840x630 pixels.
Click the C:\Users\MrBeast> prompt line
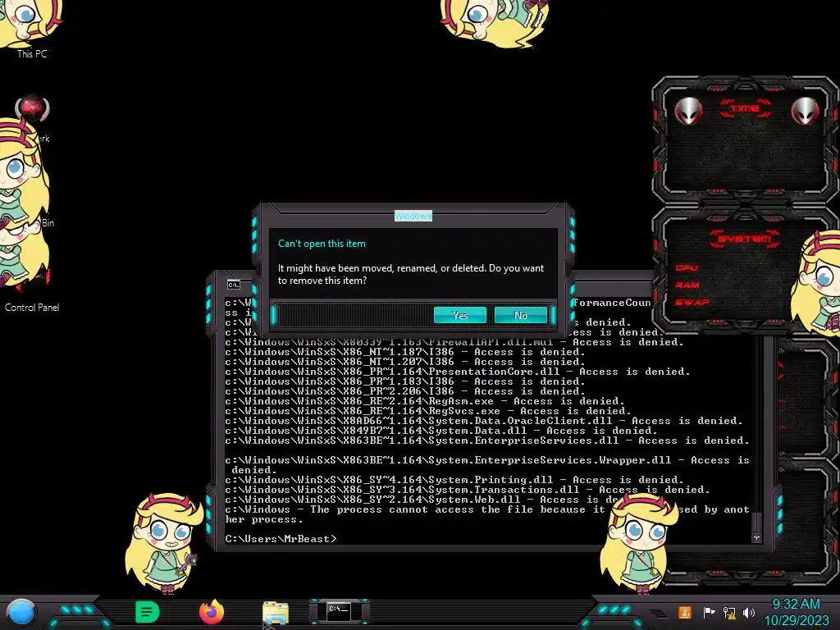pyautogui.click(x=281, y=539)
